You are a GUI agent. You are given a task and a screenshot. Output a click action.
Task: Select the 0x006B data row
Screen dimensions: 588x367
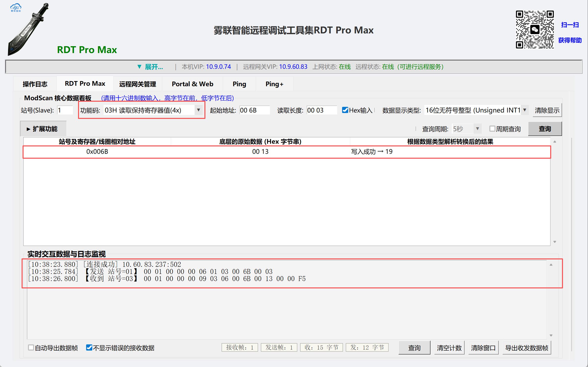(287, 152)
